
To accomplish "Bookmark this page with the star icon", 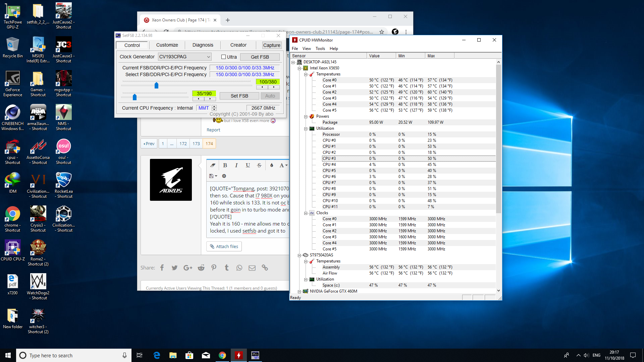I will coord(381,32).
